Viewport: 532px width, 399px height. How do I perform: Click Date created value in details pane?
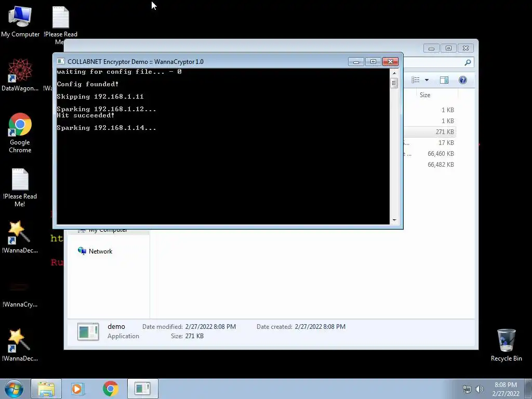click(x=320, y=327)
